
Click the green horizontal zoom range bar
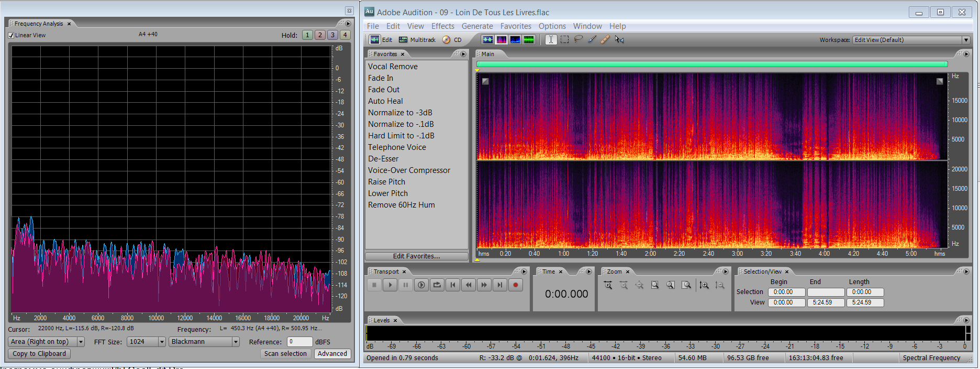click(712, 64)
